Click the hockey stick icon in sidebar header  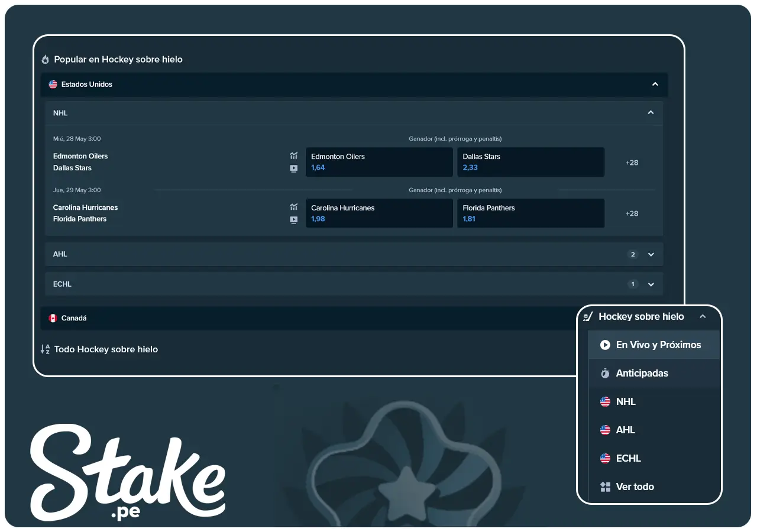coord(588,317)
